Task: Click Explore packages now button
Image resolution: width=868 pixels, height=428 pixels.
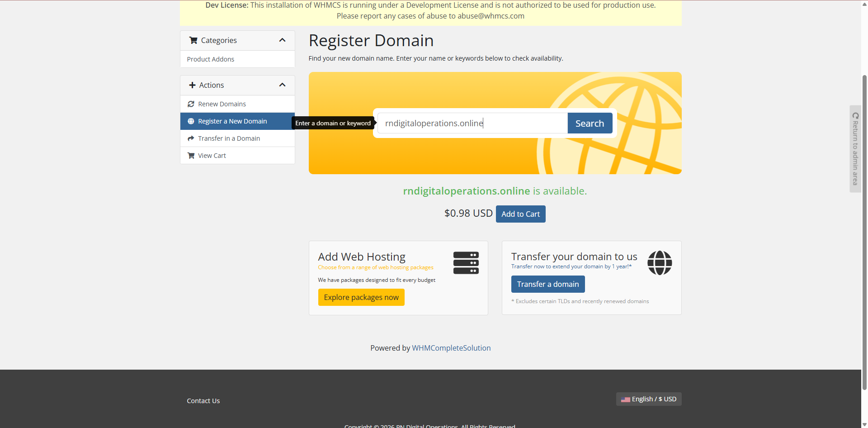Action: click(x=361, y=297)
